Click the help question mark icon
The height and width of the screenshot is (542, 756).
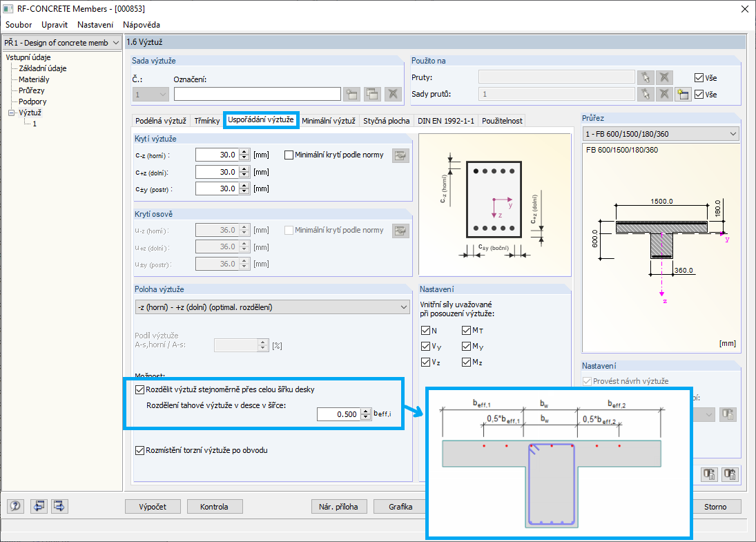[x=15, y=506]
